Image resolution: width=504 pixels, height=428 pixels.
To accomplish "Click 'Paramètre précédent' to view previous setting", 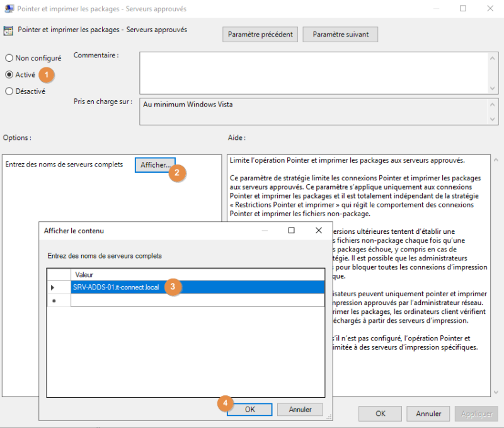I will click(x=260, y=34).
